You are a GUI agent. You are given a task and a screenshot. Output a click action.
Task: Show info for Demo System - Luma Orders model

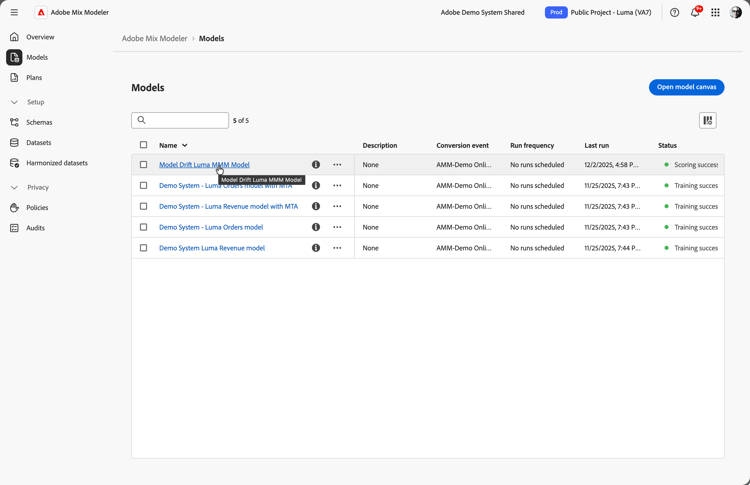pyautogui.click(x=316, y=227)
